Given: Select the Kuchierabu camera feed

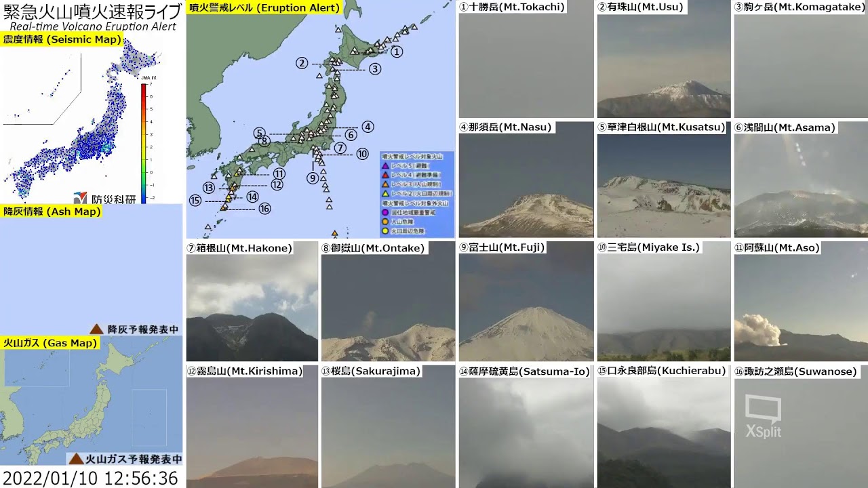Looking at the screenshot, I should 664,426.
